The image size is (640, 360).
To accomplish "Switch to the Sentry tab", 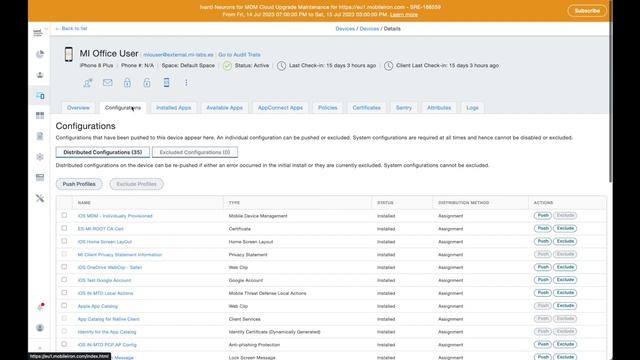I will [404, 108].
